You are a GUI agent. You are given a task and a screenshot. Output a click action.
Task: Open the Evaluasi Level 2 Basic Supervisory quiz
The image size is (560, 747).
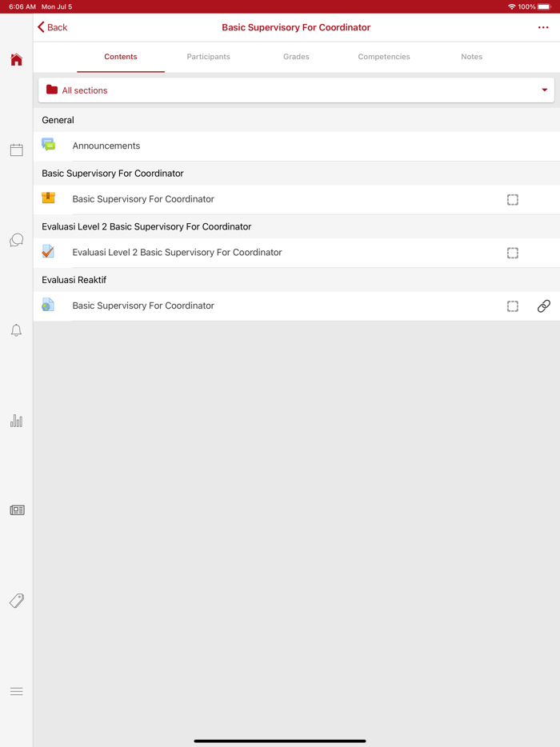[x=177, y=253]
